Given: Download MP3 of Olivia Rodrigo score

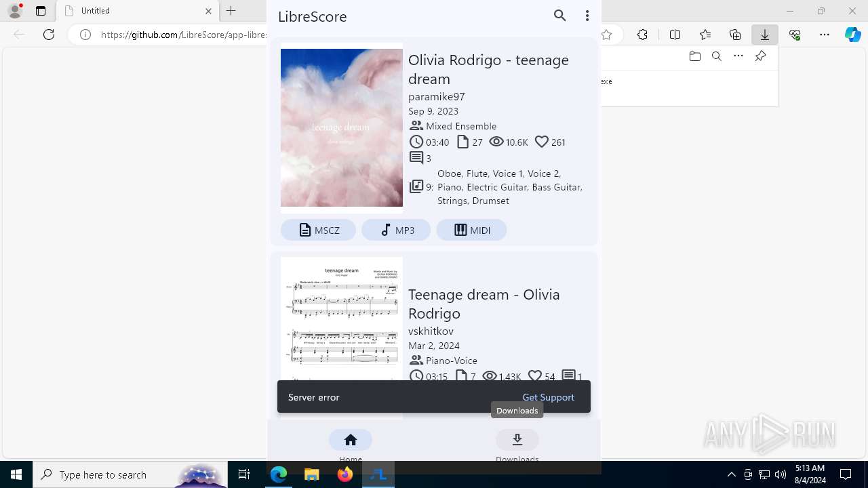Looking at the screenshot, I should click(x=396, y=230).
